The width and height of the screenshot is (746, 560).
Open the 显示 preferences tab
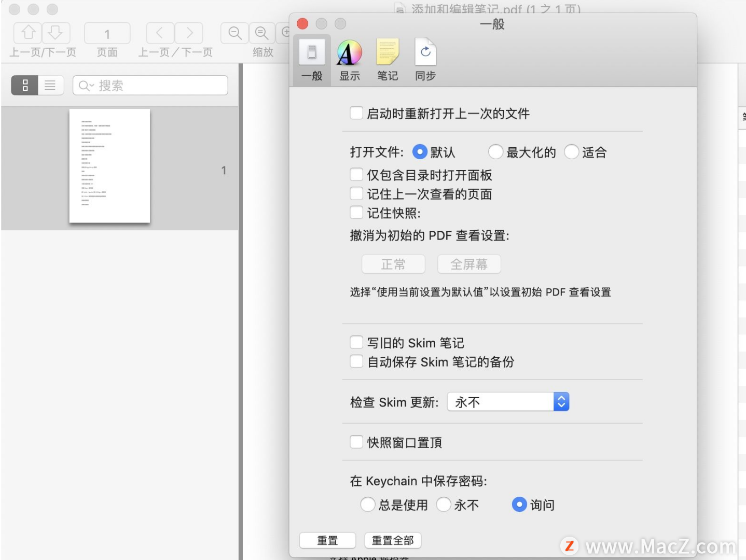coord(350,60)
